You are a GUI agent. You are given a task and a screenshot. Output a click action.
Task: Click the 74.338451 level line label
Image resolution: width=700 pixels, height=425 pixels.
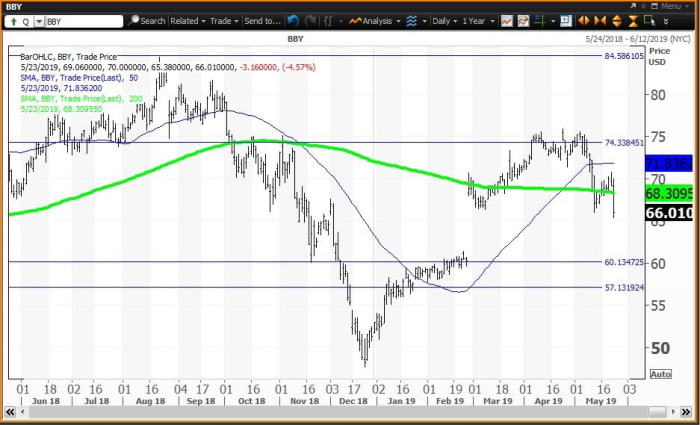point(624,143)
